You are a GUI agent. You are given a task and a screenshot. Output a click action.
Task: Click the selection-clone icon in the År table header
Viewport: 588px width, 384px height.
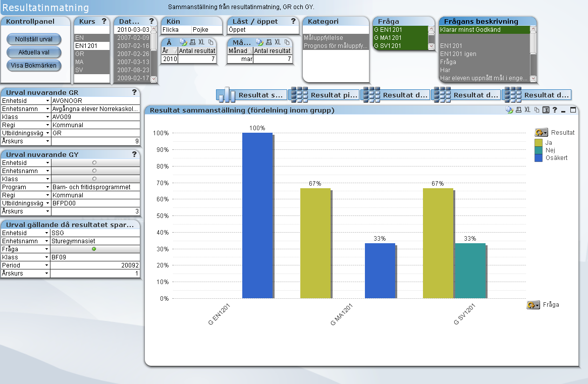pos(183,42)
